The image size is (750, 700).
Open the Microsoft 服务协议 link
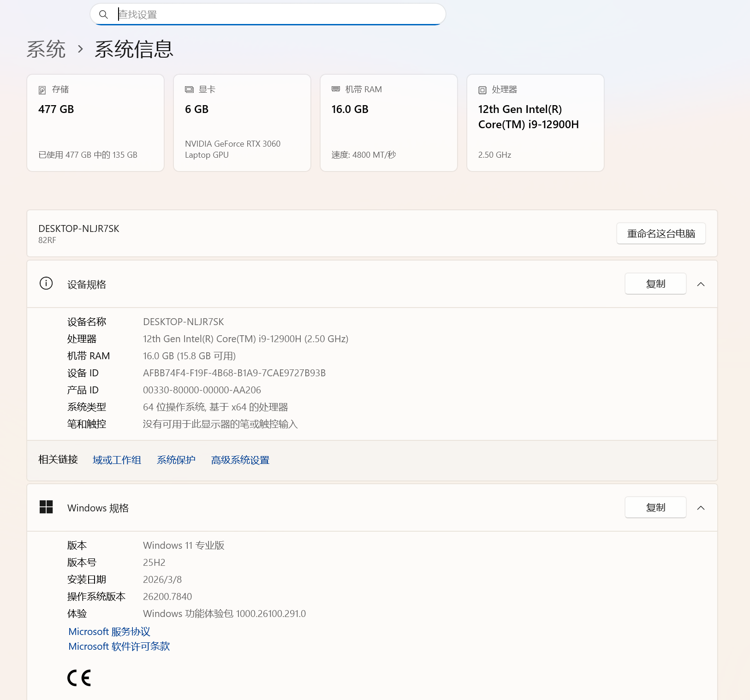pos(109,632)
